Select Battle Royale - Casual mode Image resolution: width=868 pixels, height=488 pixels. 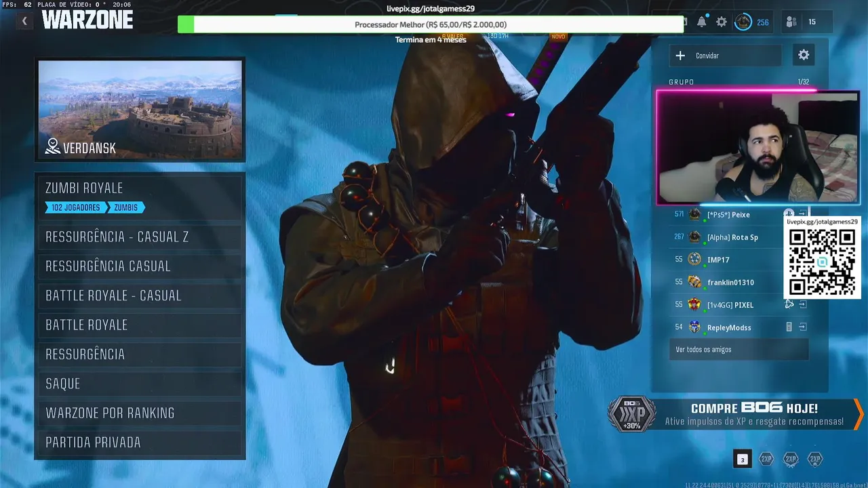click(x=140, y=296)
